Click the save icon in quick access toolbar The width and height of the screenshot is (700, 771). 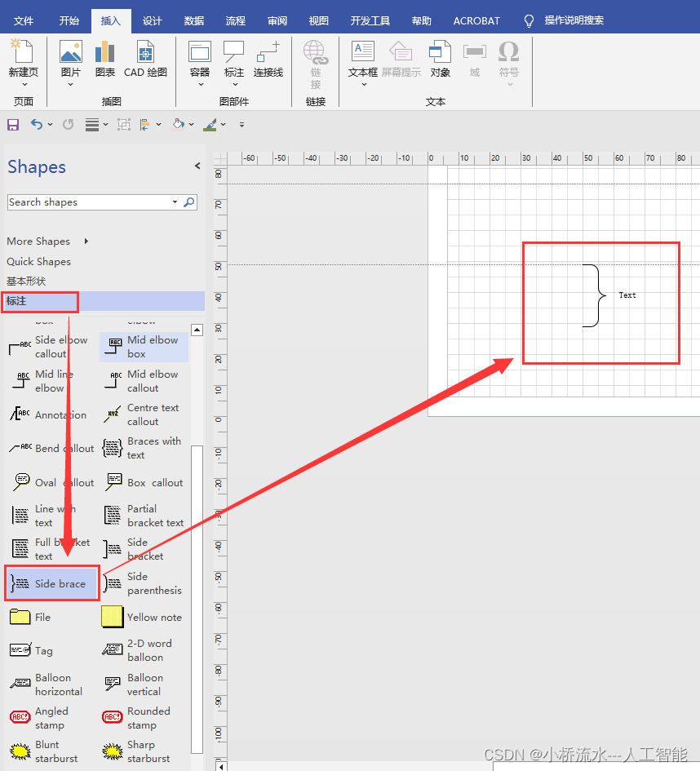[x=13, y=124]
